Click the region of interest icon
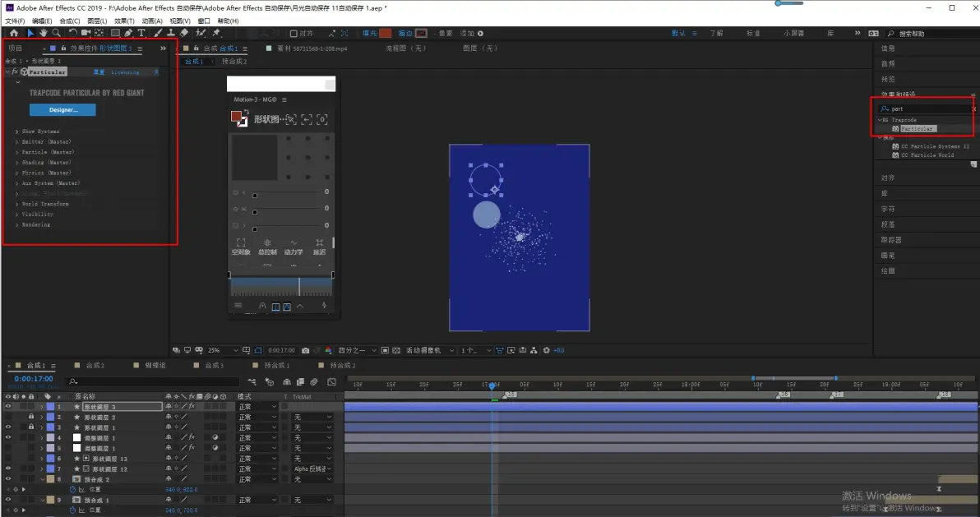The width and height of the screenshot is (980, 517). (385, 350)
